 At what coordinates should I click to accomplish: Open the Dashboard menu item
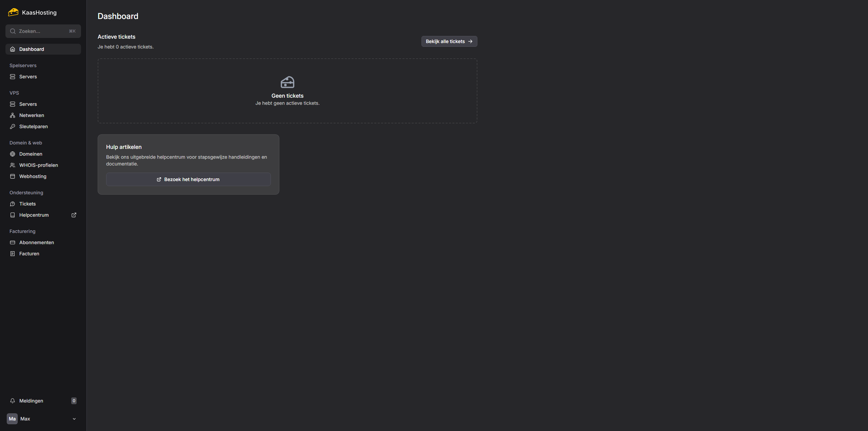[32, 49]
